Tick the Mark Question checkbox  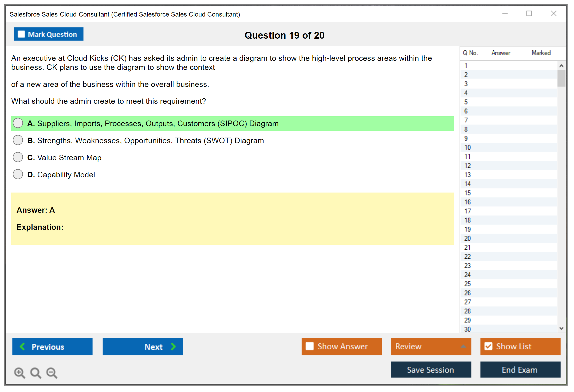point(21,34)
